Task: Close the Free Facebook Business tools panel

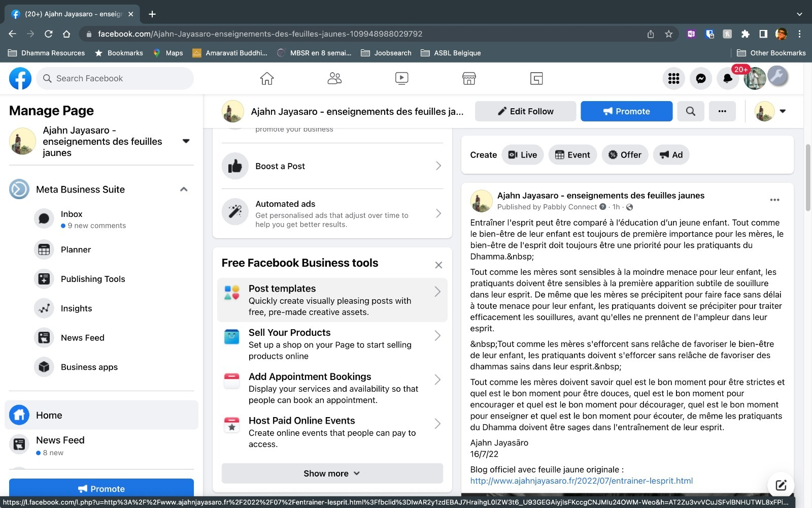Action: coord(438,265)
